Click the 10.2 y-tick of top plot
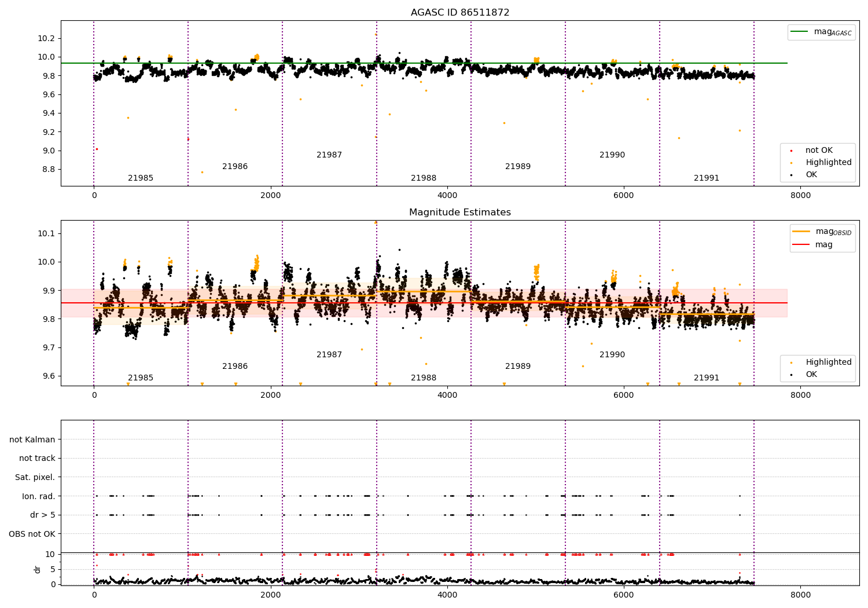The image size is (868, 608). tap(46, 39)
